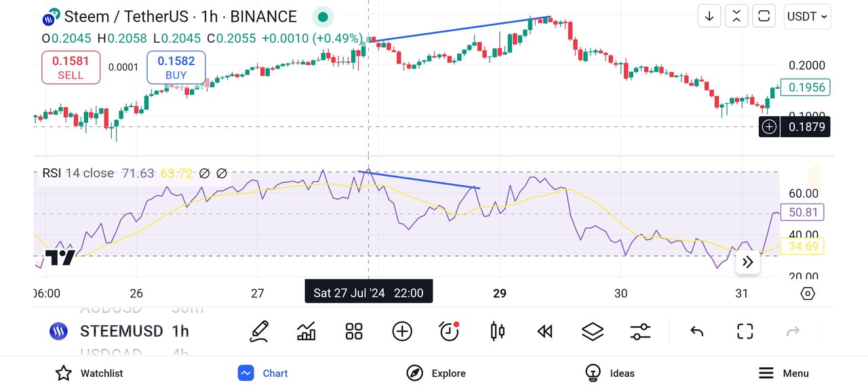Open chart settings sliders icon
The width and height of the screenshot is (868, 391).
tap(640, 331)
